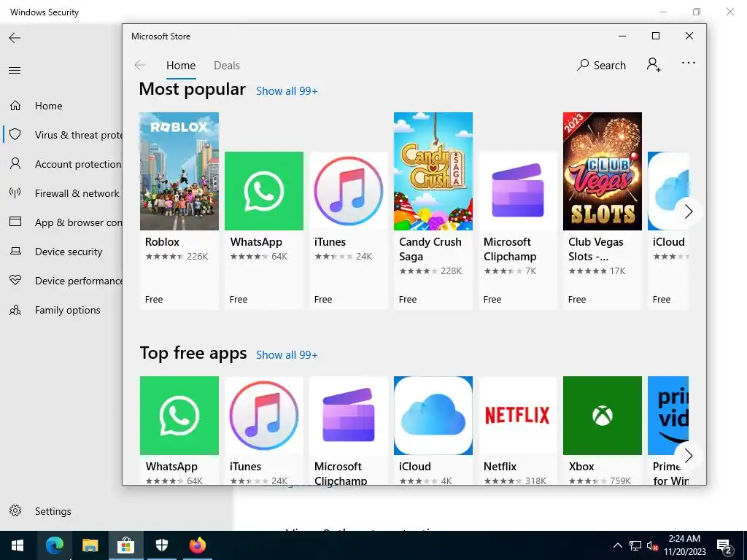Show hidden system tray icons
The image size is (747, 560).
(617, 545)
